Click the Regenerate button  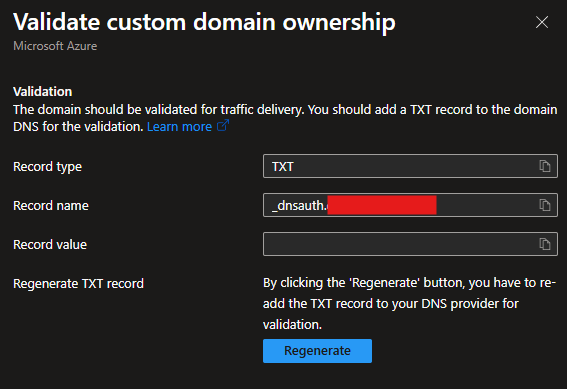tap(317, 351)
